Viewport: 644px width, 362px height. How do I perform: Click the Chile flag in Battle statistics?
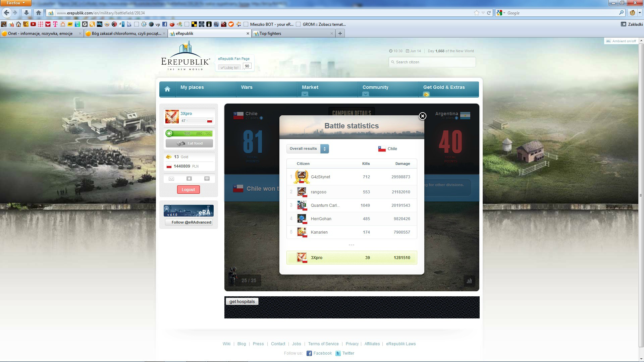click(x=382, y=149)
